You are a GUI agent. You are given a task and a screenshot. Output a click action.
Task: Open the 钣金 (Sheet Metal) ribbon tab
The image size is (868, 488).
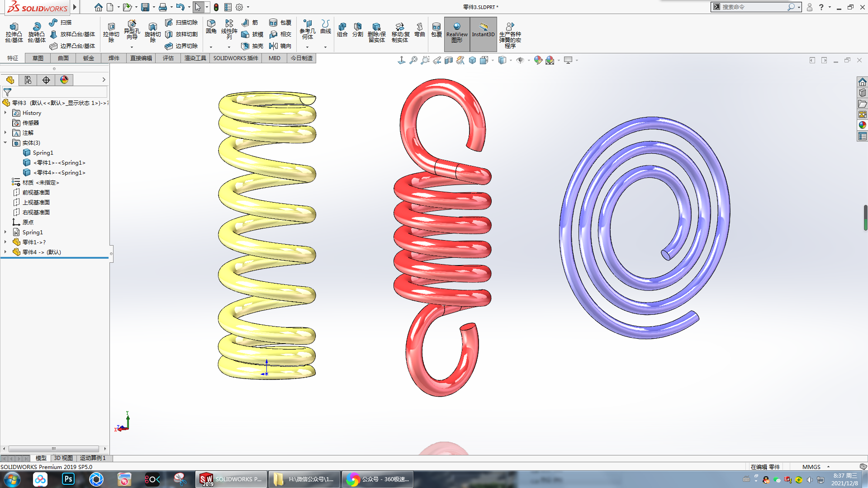click(x=89, y=58)
